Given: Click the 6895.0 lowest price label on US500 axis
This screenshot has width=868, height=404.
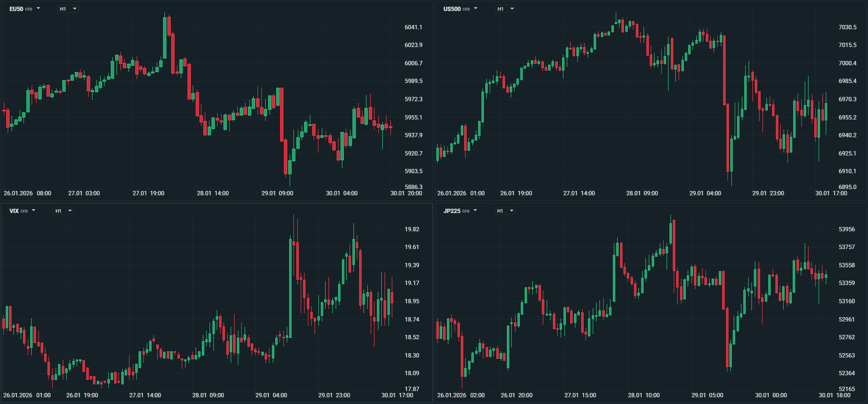Looking at the screenshot, I should pyautogui.click(x=847, y=187).
